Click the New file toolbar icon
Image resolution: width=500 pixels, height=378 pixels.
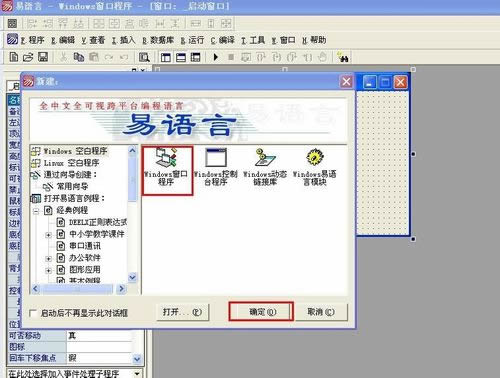(14, 57)
